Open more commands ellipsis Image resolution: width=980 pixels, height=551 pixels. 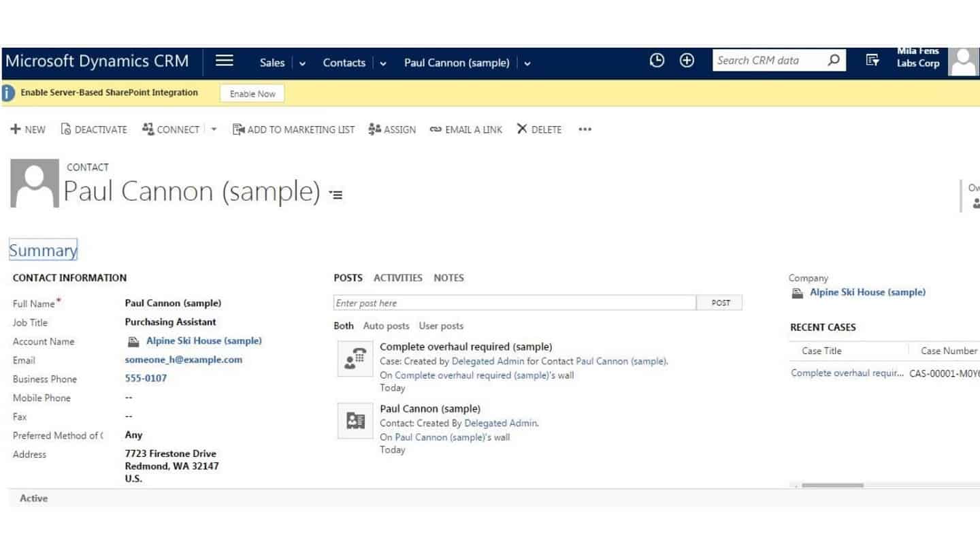[x=585, y=129]
